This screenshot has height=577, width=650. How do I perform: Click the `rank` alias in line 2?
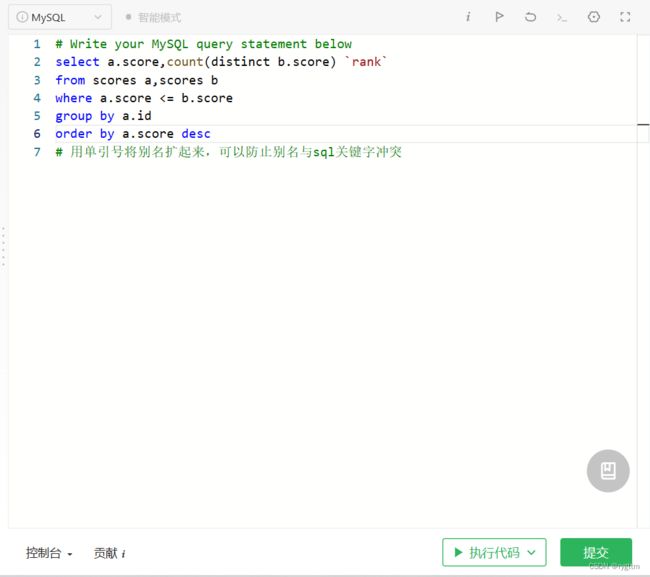point(366,62)
